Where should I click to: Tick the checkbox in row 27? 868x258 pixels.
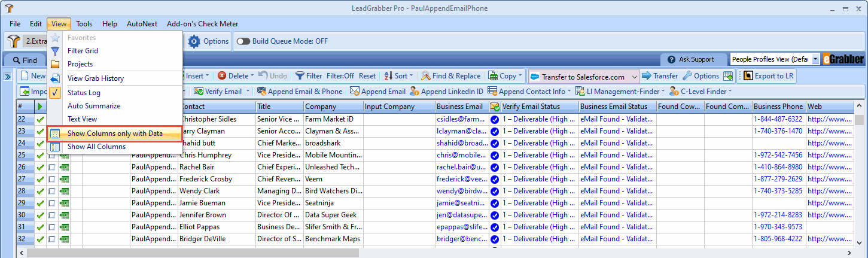pyautogui.click(x=52, y=179)
